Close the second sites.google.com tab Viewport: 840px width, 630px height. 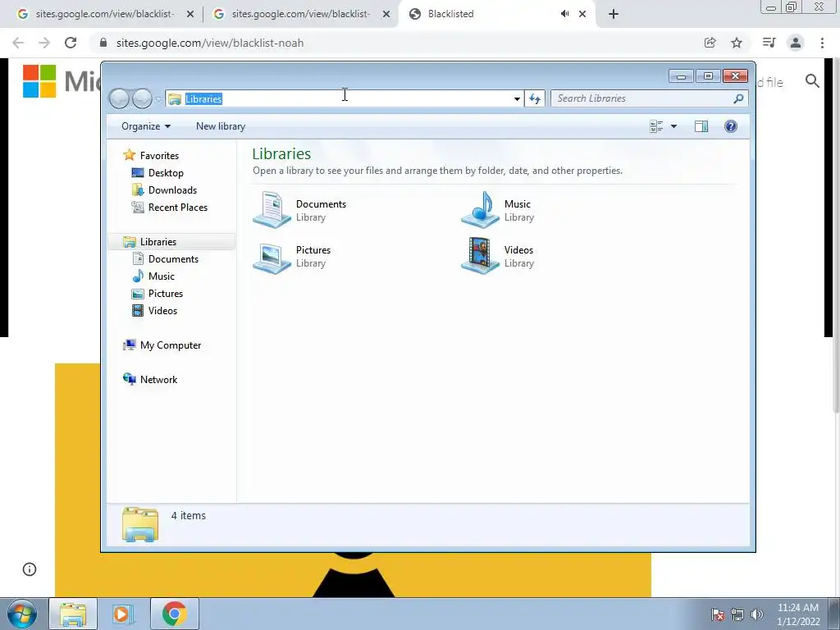[x=386, y=14]
